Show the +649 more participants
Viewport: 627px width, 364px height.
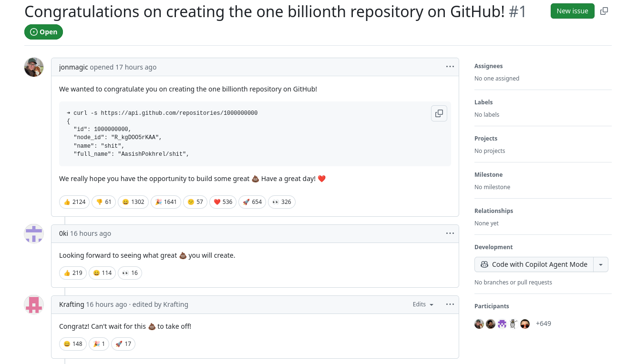pos(543,324)
